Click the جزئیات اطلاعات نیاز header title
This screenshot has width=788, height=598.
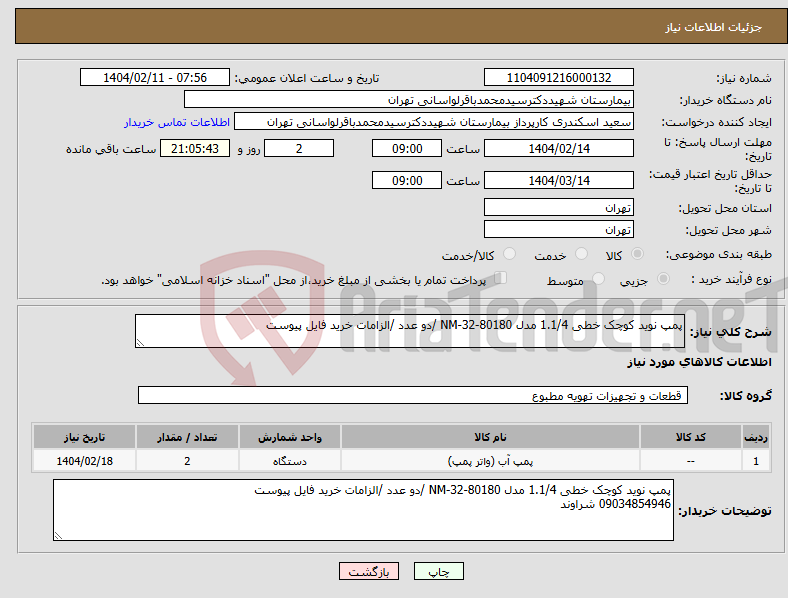click(x=714, y=27)
